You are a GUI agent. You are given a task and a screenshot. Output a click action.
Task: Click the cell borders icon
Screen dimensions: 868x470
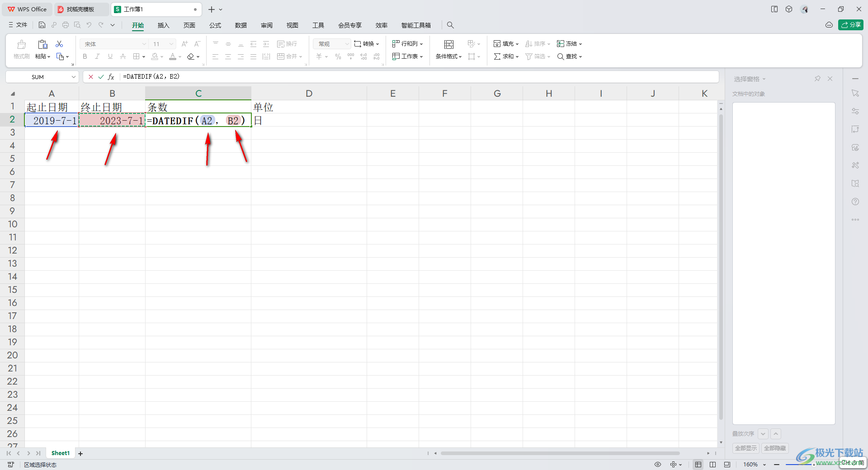[137, 56]
